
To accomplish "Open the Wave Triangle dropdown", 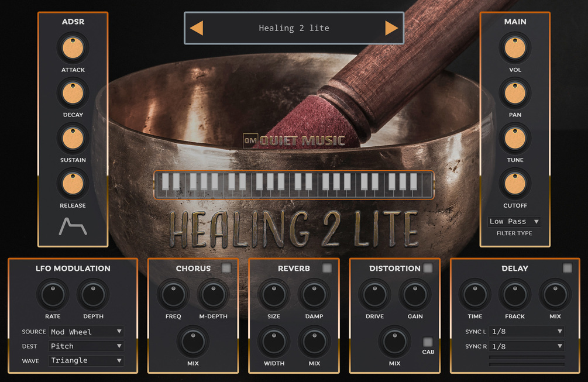I will pos(86,360).
